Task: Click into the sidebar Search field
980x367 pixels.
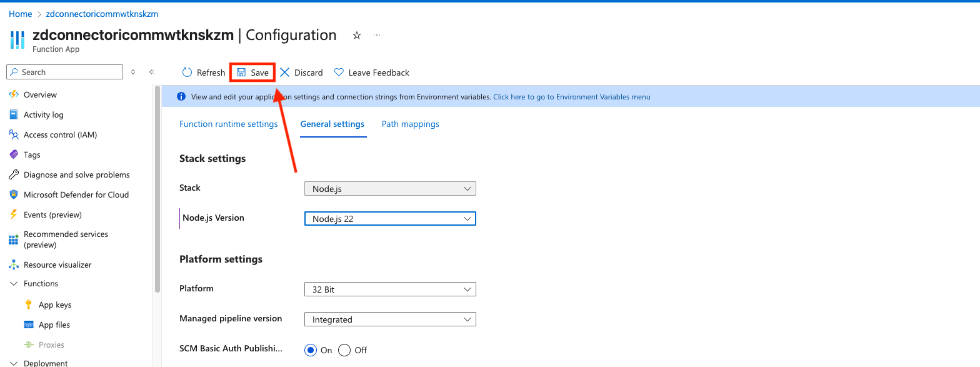Action: (x=66, y=73)
